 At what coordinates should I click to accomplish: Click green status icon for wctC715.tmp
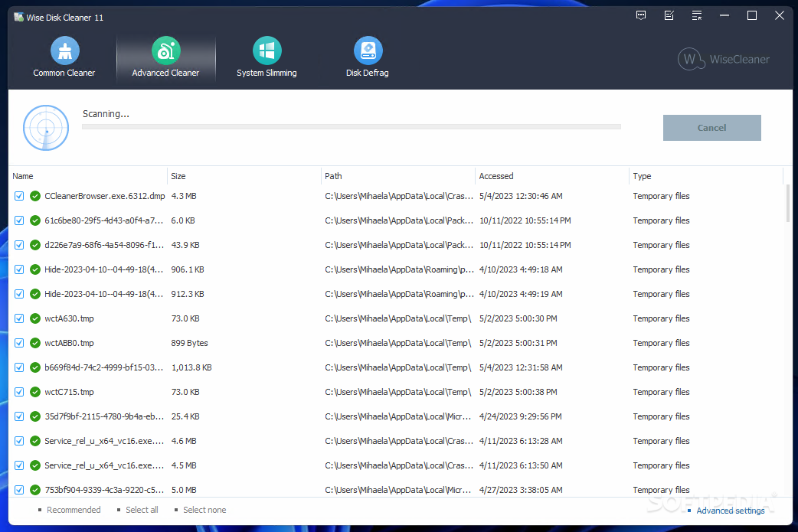(x=35, y=392)
